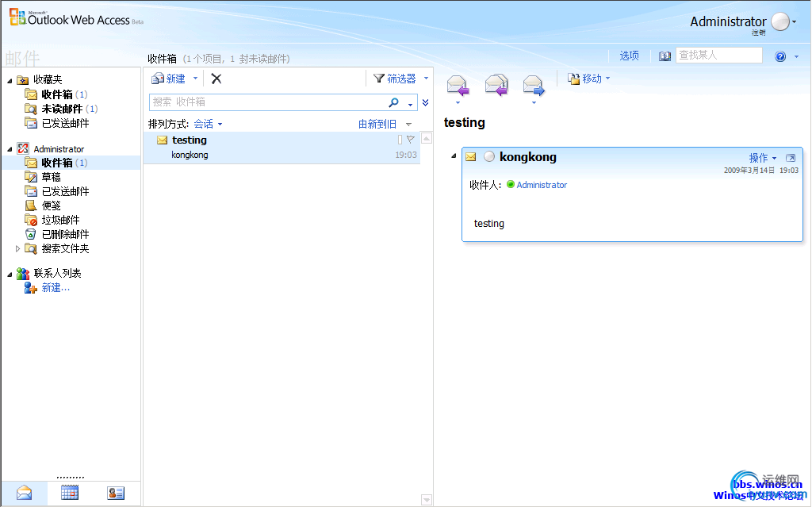Open the 已删除邮件 deleted items folder
The image size is (812, 507).
(x=65, y=234)
